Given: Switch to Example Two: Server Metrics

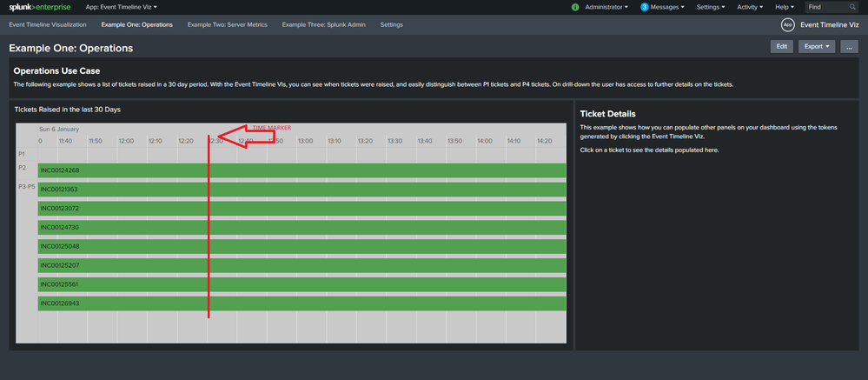Looking at the screenshot, I should coord(227,25).
